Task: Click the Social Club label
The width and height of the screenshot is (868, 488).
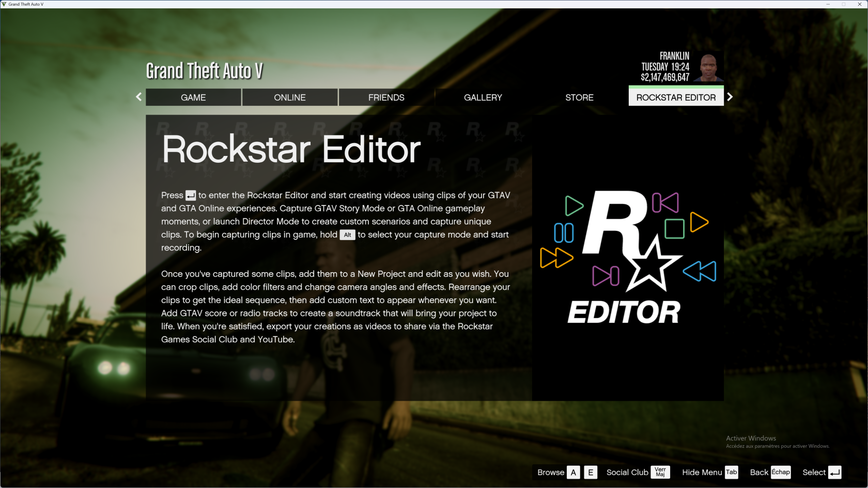Action: click(627, 473)
